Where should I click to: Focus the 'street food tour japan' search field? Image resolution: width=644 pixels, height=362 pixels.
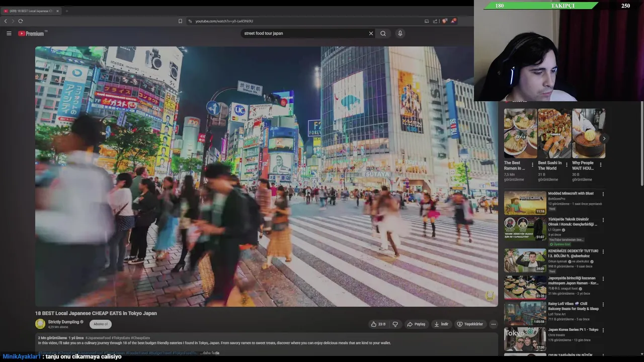click(x=304, y=33)
